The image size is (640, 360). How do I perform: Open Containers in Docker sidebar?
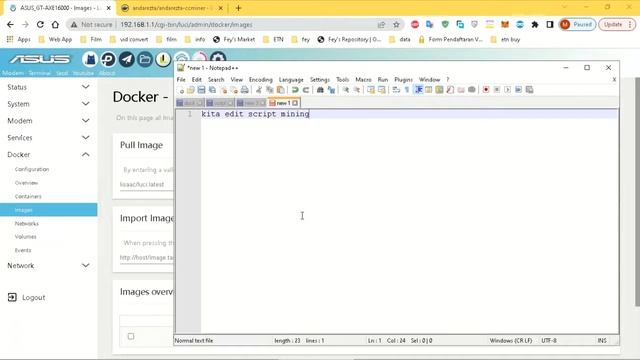point(28,196)
